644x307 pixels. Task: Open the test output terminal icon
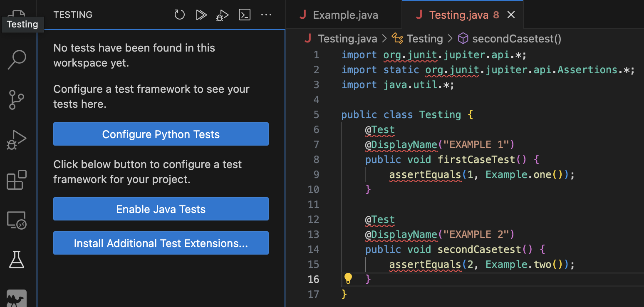coord(244,15)
